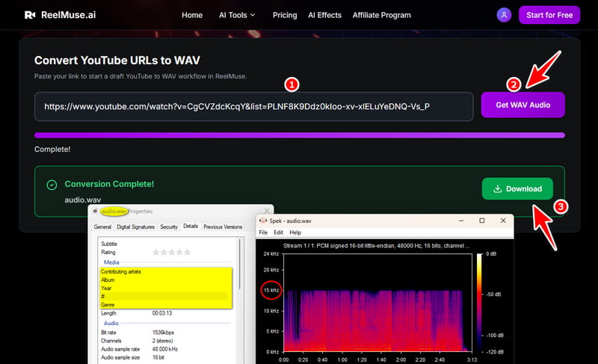Click the ReelMuse.ai logo icon
The height and width of the screenshot is (364, 598).
coord(30,15)
